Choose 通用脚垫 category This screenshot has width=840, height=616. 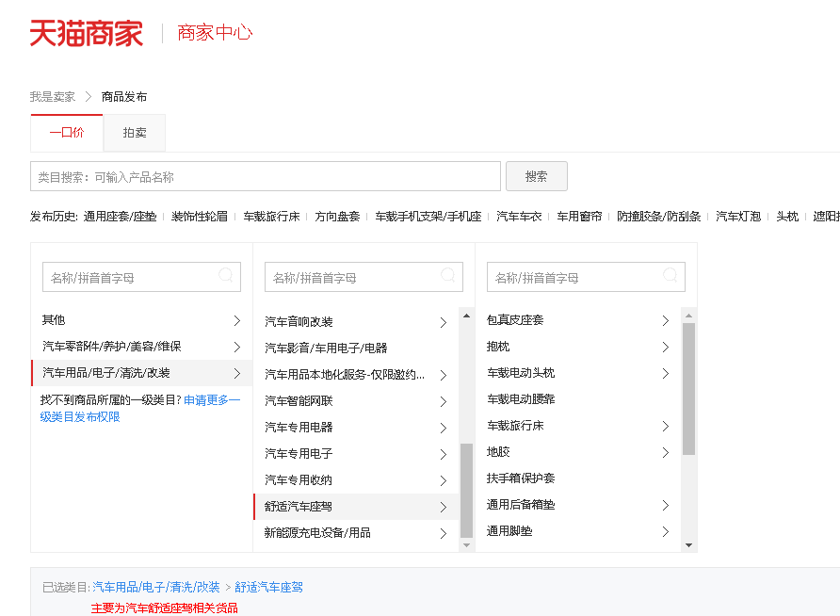578,531
